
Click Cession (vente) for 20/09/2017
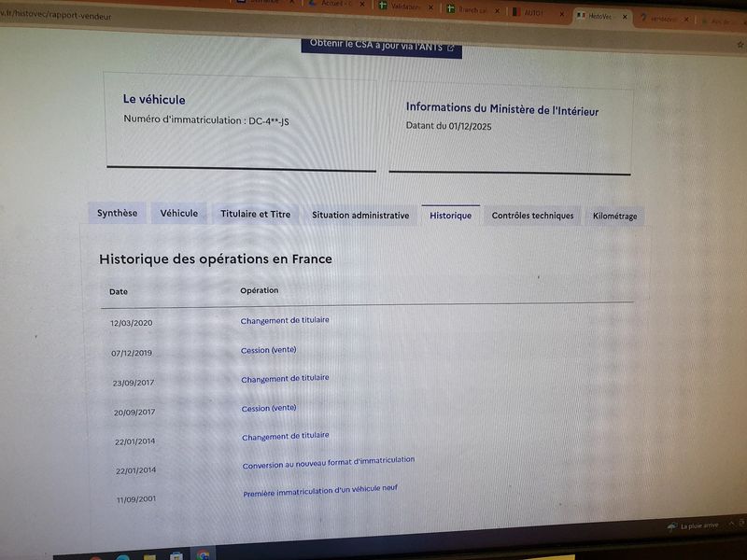tap(269, 408)
